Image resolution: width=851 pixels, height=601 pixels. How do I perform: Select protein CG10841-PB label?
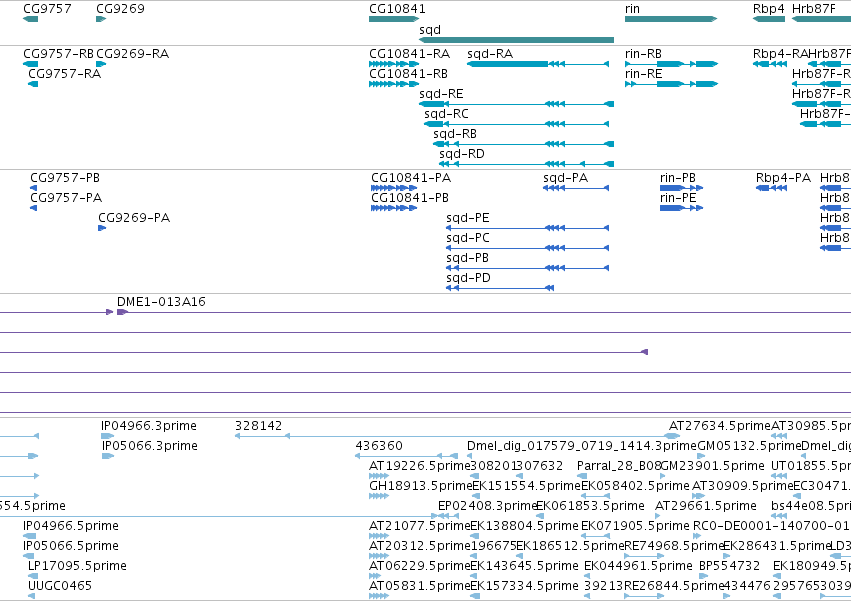410,198
